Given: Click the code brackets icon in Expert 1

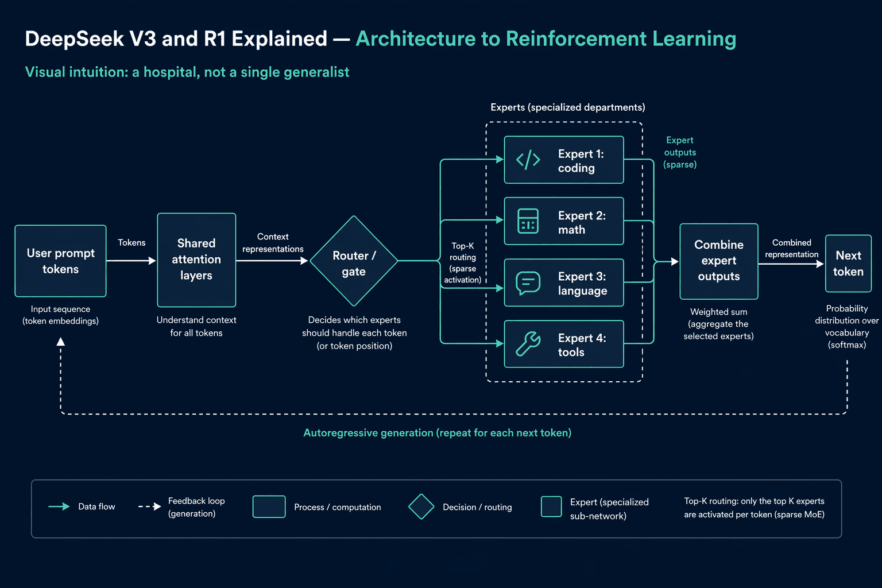Looking at the screenshot, I should tap(528, 160).
